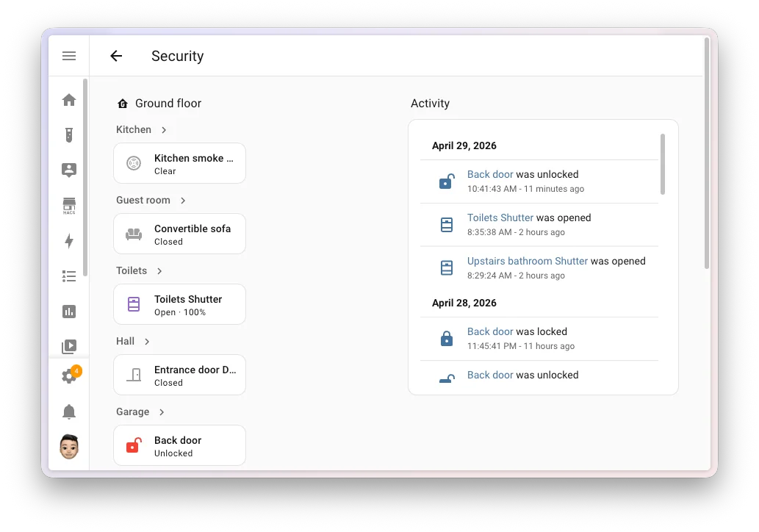Click the sidebar scrollbar
Viewport: 759px width, 532px height.
[x=85, y=177]
